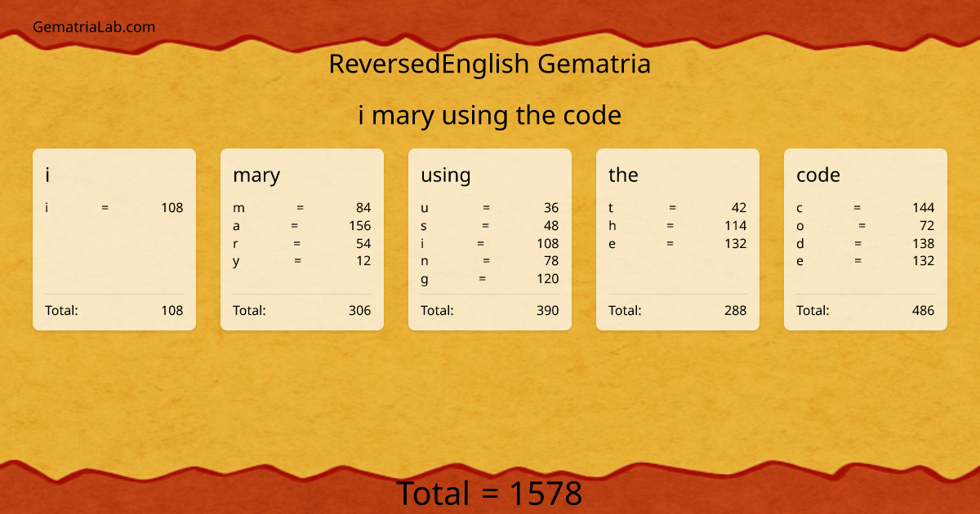Click the value 144 for letter c
980x514 pixels.
point(924,207)
